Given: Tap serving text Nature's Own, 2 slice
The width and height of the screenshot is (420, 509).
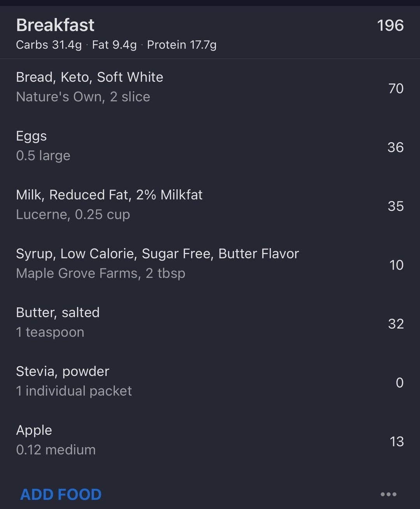Looking at the screenshot, I should [83, 97].
